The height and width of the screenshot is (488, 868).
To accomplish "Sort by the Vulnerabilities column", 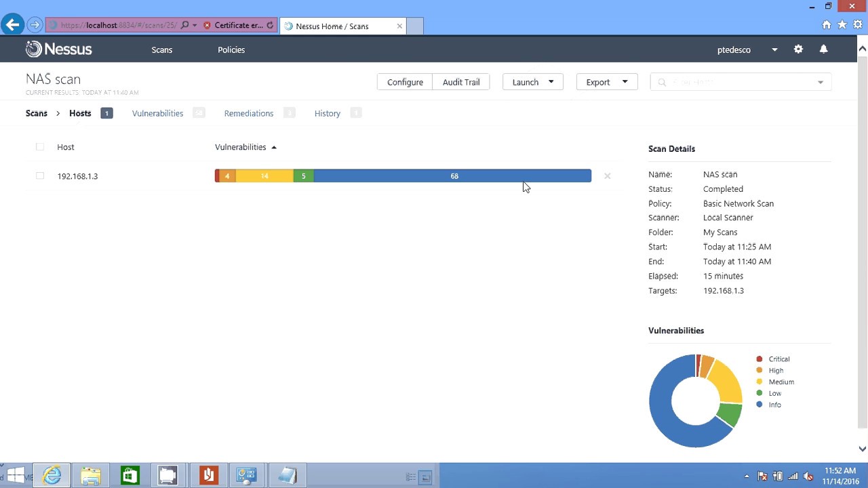I will tap(245, 147).
